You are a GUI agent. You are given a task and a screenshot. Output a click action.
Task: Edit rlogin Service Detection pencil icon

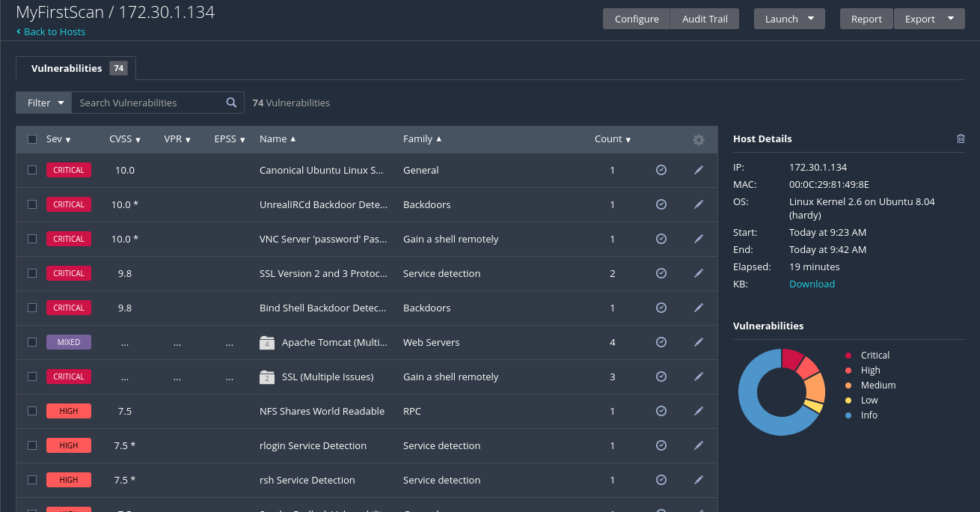699,445
